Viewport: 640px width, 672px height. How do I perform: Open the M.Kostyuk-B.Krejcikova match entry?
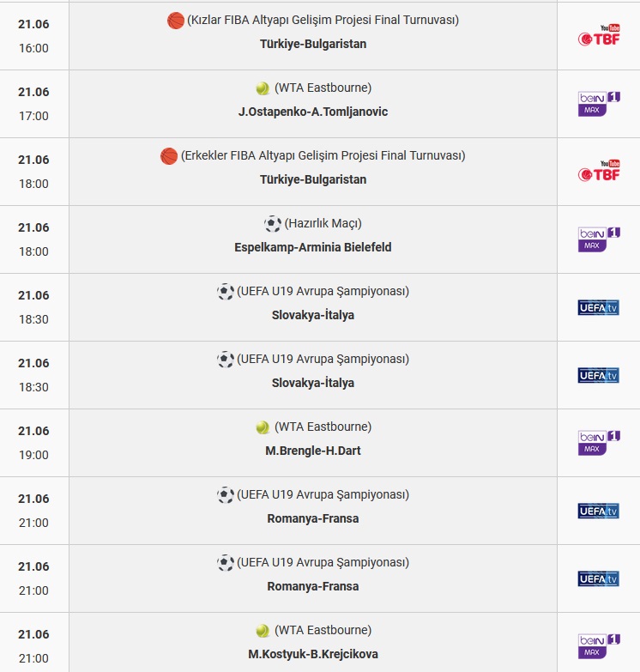[313, 654]
